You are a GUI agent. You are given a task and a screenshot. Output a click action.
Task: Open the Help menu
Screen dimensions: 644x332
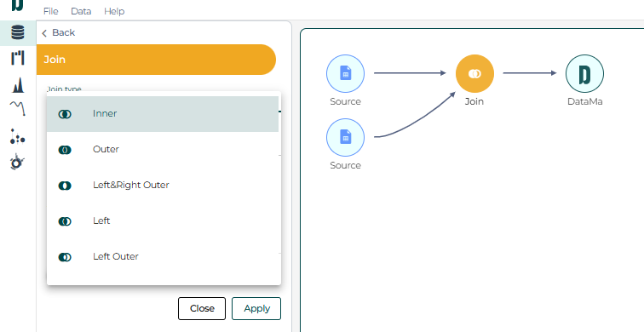click(114, 11)
